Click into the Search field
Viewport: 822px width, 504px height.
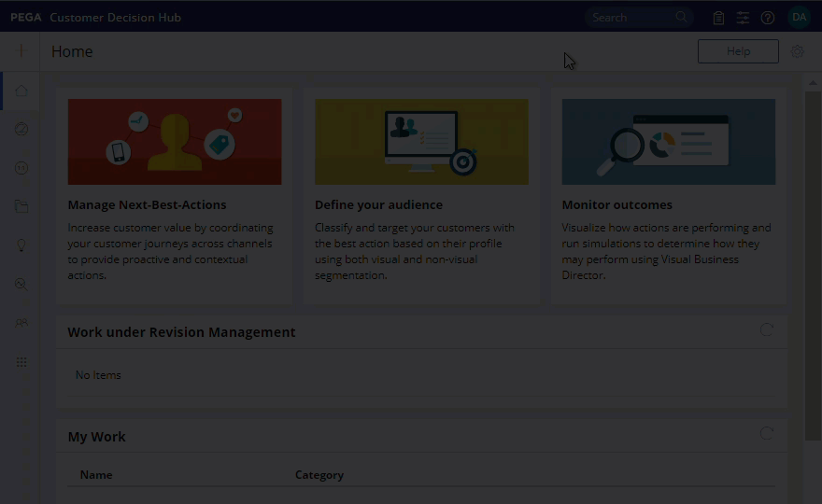(x=631, y=18)
